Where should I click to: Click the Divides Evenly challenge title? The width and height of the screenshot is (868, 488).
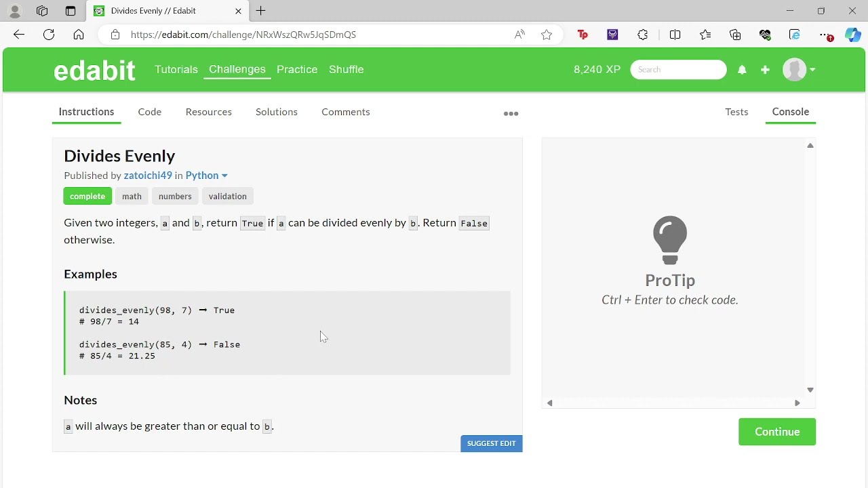tap(119, 156)
